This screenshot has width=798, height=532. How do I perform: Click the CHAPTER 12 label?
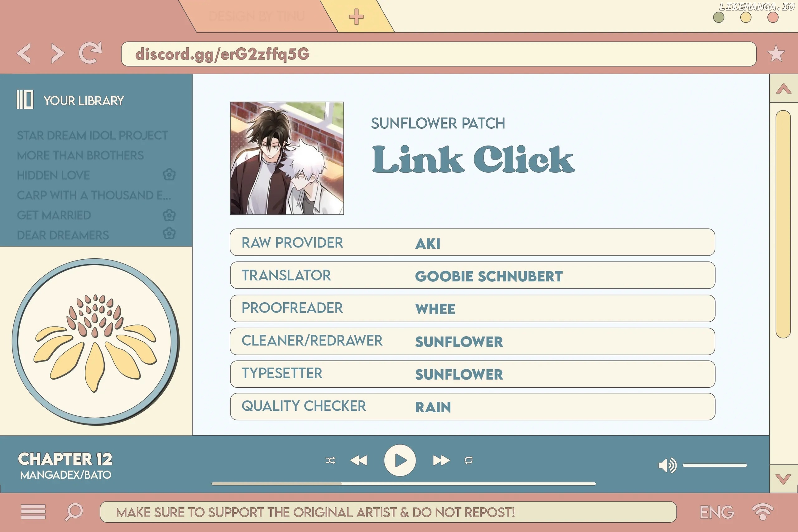pos(65,459)
